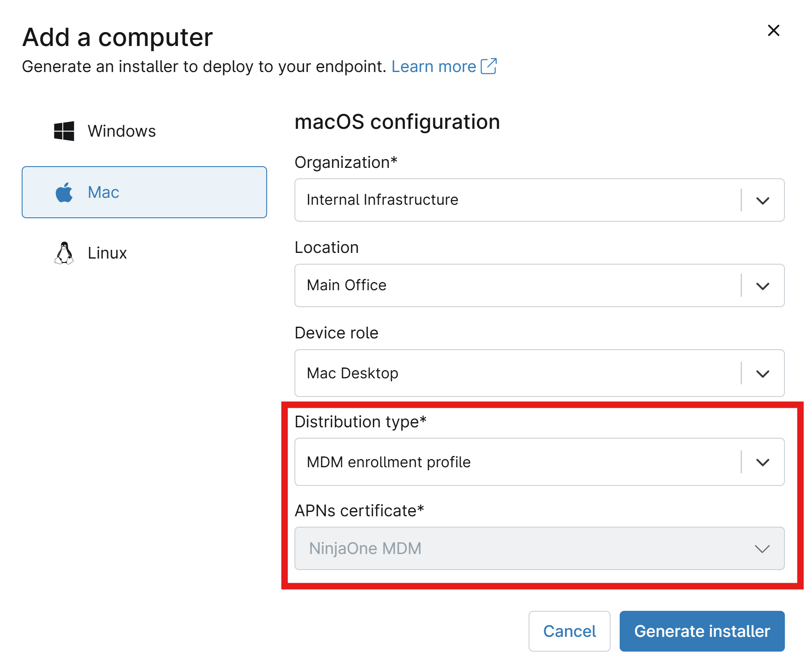
Task: Click the Apple logo icon
Action: pos(64,192)
